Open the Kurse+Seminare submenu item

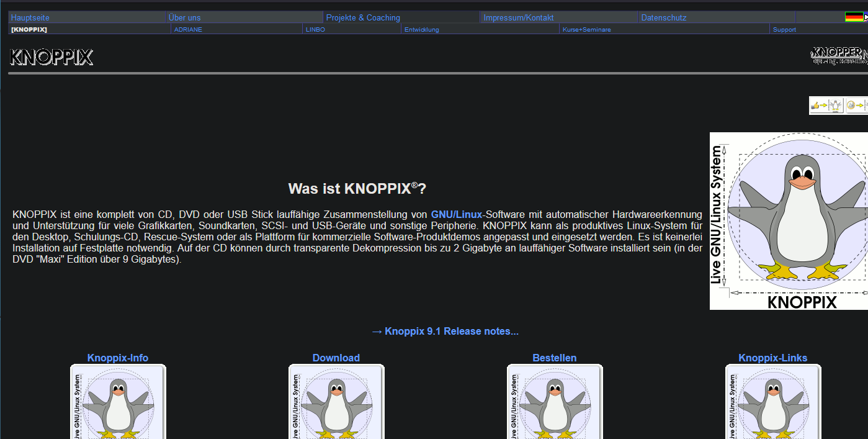point(587,29)
